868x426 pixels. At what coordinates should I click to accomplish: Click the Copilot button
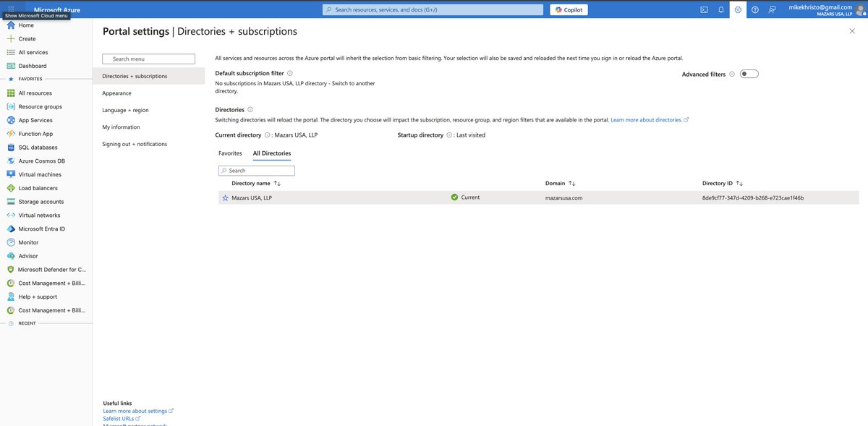(569, 9)
